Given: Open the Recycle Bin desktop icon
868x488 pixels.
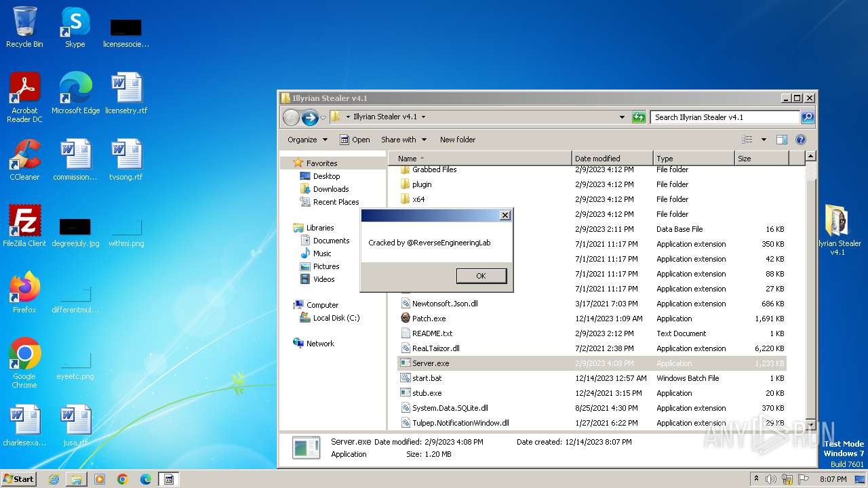Looking at the screenshot, I should coord(24,28).
